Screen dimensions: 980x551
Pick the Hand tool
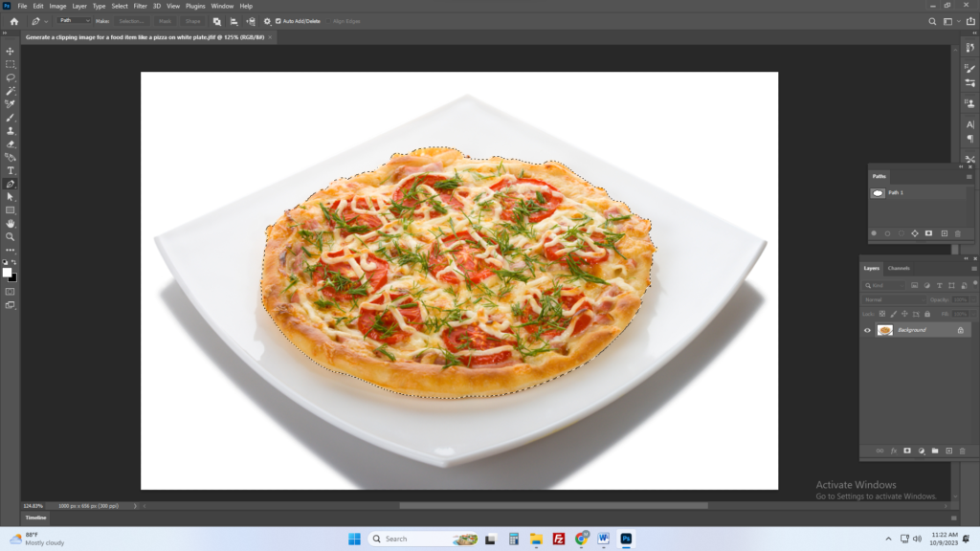[10, 224]
